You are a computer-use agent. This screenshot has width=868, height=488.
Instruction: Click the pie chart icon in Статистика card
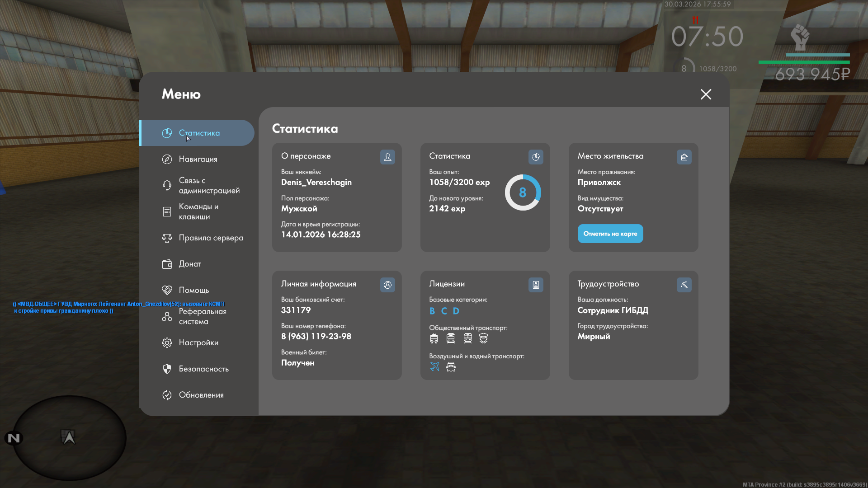[x=536, y=157]
